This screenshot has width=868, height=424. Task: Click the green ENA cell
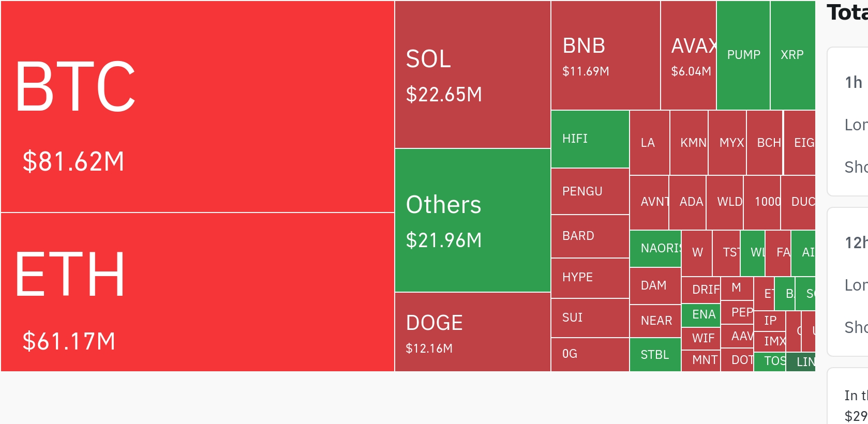701,315
